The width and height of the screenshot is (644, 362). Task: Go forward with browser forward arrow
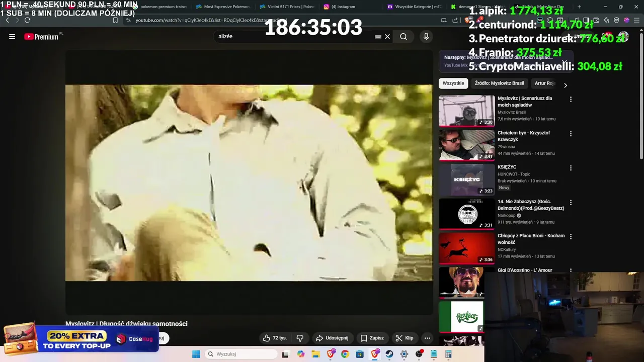coord(17,20)
